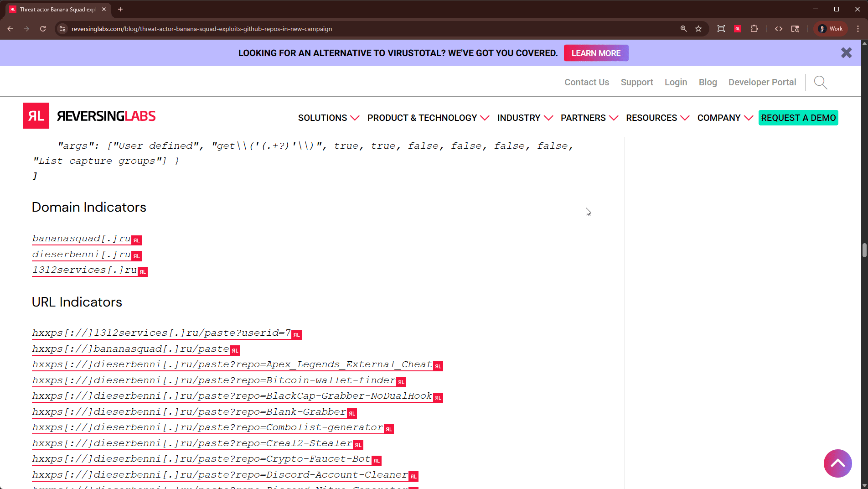This screenshot has width=868, height=489.
Task: Click RL icon after Blank-Grabber
Action: point(352,414)
